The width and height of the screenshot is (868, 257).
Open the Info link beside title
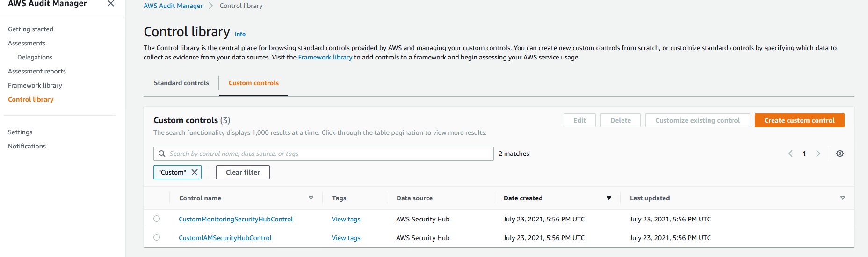240,34
